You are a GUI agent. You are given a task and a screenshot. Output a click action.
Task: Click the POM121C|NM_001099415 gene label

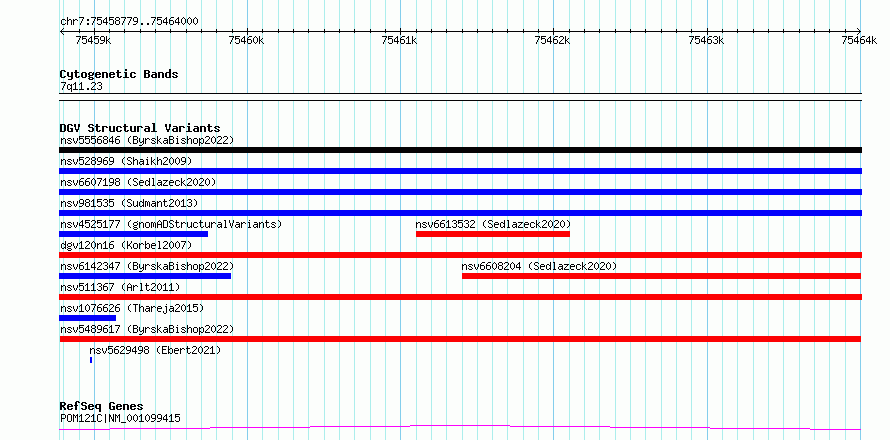120,419
